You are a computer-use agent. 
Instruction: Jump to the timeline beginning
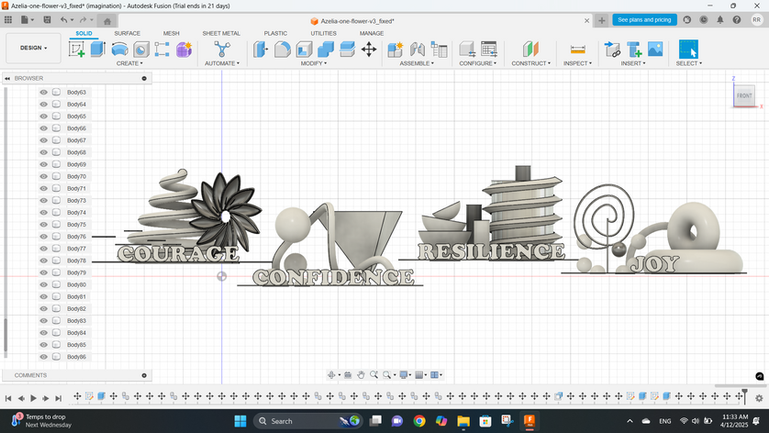pyautogui.click(x=8, y=398)
